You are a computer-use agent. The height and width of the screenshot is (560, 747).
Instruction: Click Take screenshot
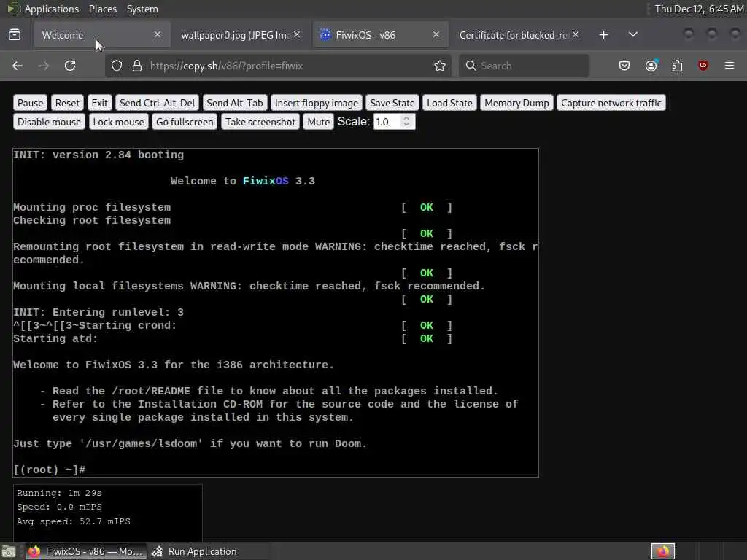[260, 122]
